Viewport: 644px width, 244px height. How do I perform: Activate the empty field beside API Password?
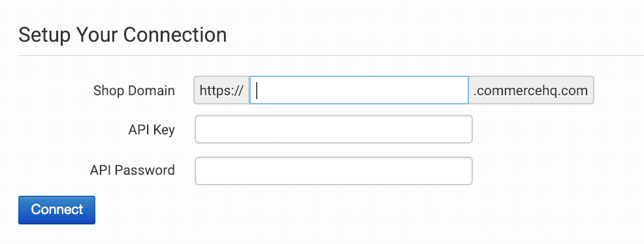[x=334, y=170]
